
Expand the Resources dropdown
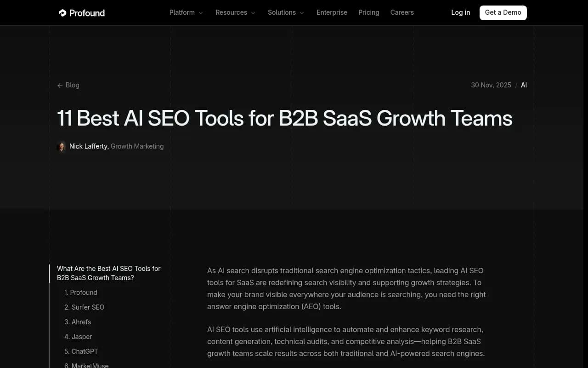point(235,12)
